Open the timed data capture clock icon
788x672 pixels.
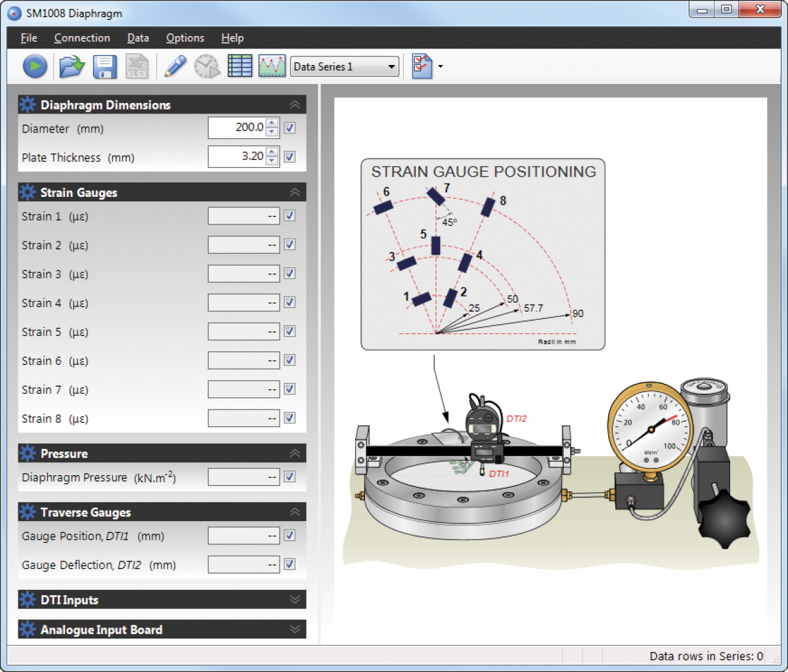(207, 66)
